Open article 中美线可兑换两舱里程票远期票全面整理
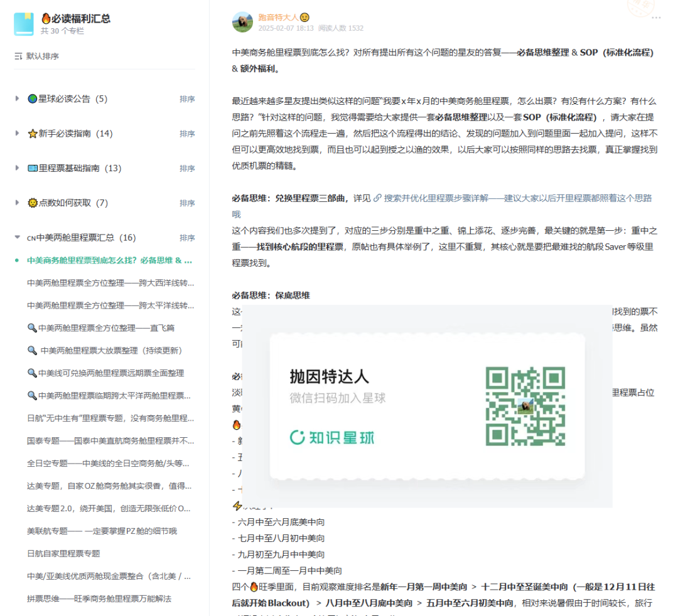The height and width of the screenshot is (616, 678). point(105,373)
